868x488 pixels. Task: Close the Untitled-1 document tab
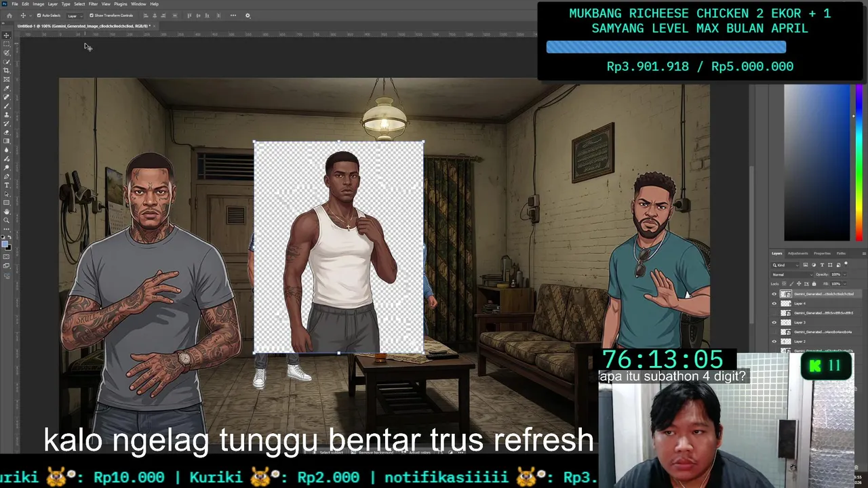pos(155,26)
